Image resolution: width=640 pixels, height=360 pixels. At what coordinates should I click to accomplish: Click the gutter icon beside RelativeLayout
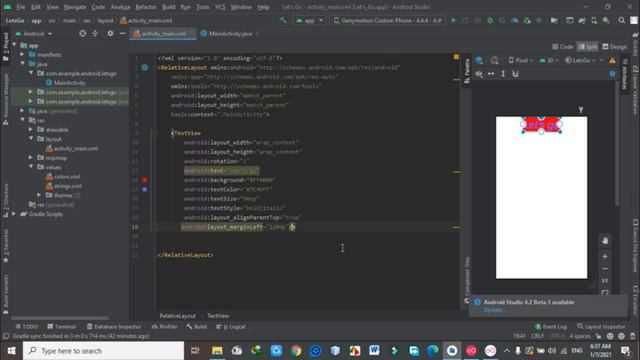(x=144, y=67)
